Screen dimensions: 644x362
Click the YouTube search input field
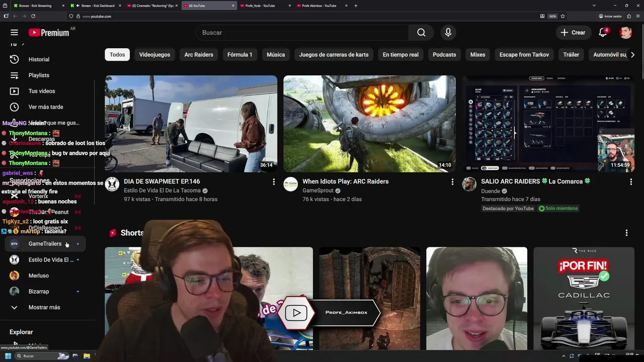pyautogui.click(x=302, y=33)
